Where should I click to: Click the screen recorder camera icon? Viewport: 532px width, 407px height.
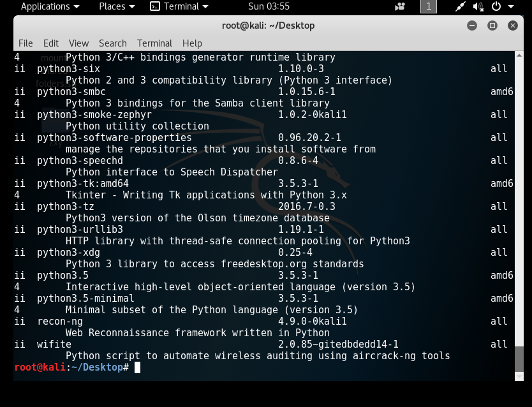pos(400,7)
